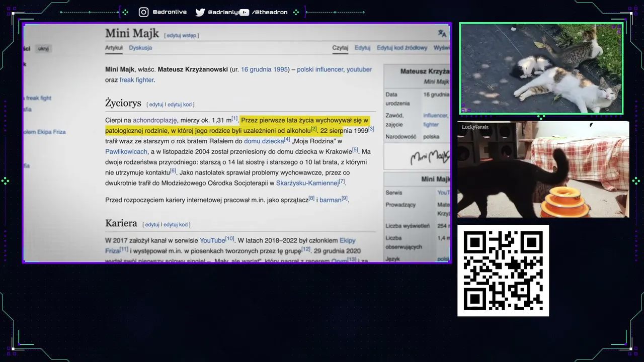This screenshot has width=644, height=362.
Task: Click the LuckyFerals black cat video feed
Action: (543, 169)
